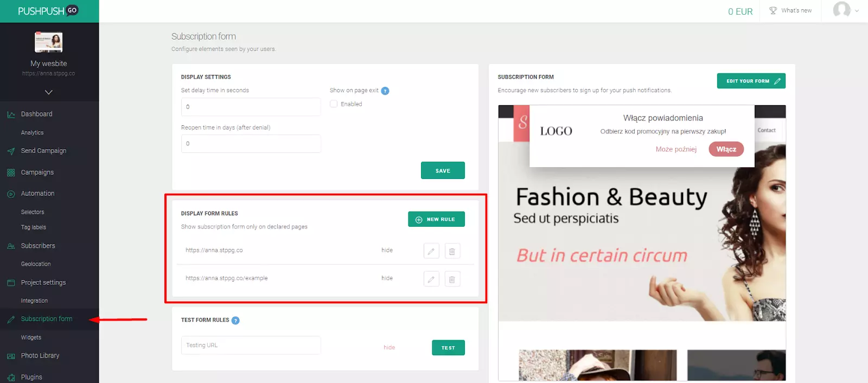Click hide on the anna.stppg.co/example rule
868x383 pixels.
[x=387, y=278]
